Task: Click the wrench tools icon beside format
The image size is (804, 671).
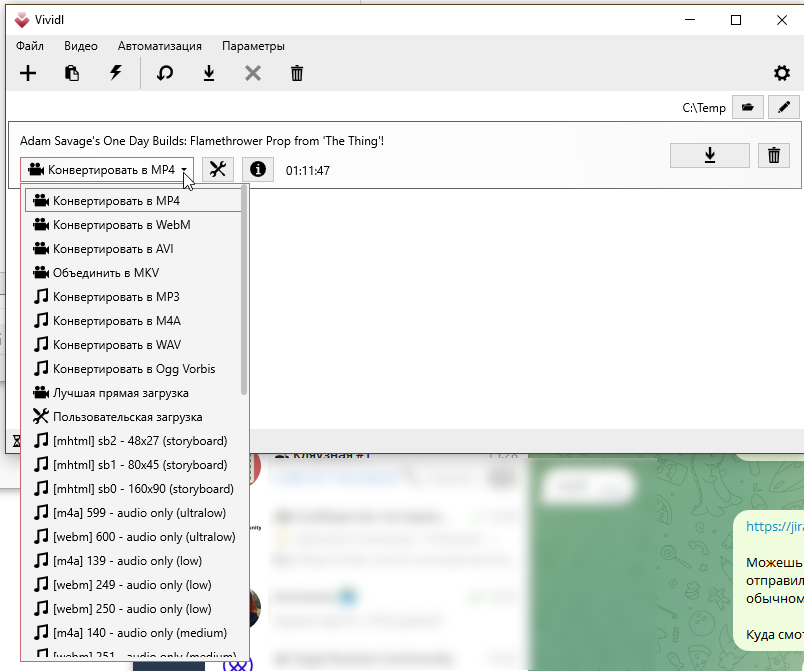Action: (218, 169)
